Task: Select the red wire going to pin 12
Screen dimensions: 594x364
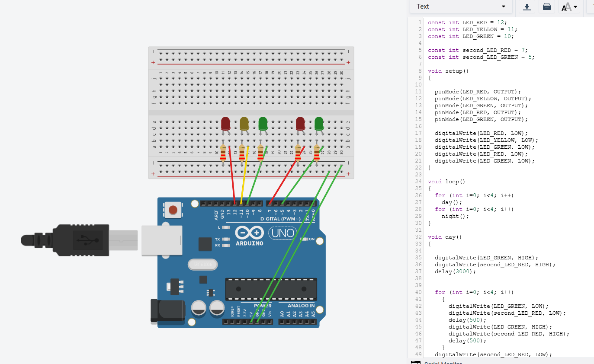Action: coord(232,175)
